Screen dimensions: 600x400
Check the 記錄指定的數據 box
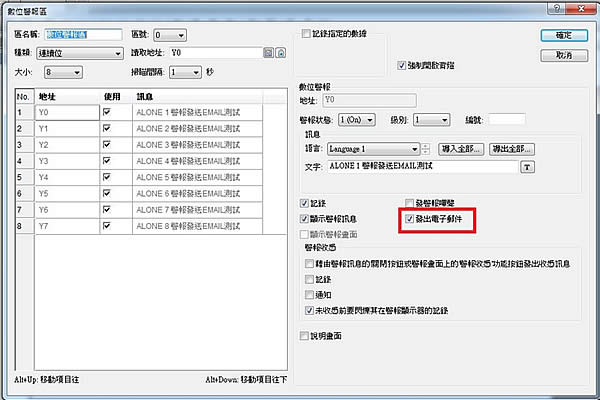[x=306, y=35]
